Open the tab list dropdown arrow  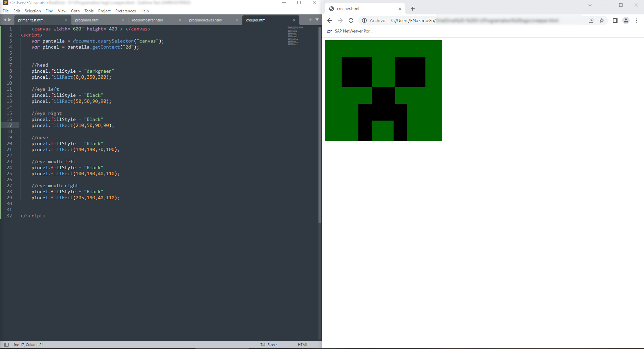(x=317, y=20)
